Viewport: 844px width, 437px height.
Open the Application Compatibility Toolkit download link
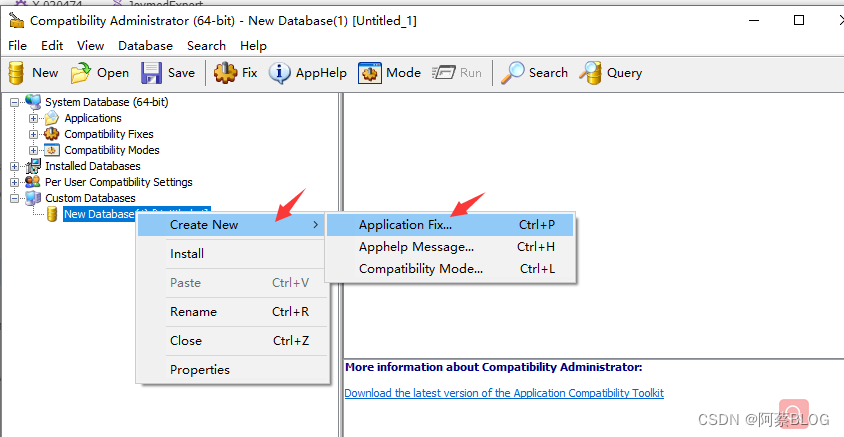coord(504,393)
